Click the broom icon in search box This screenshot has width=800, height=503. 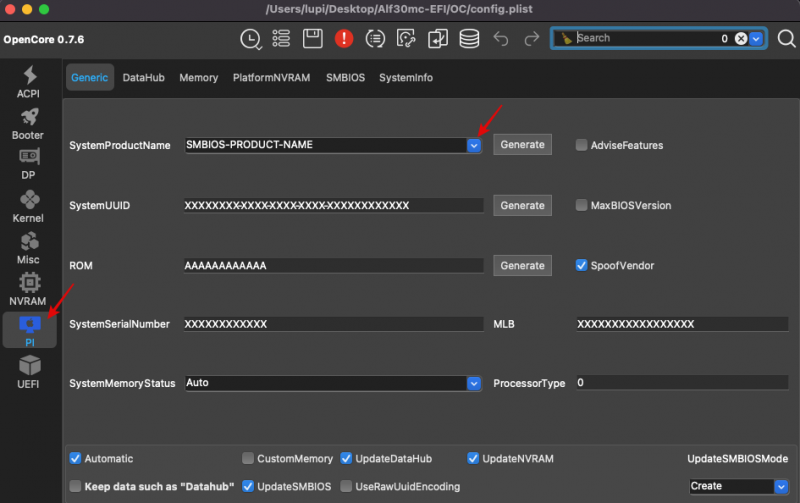point(566,38)
